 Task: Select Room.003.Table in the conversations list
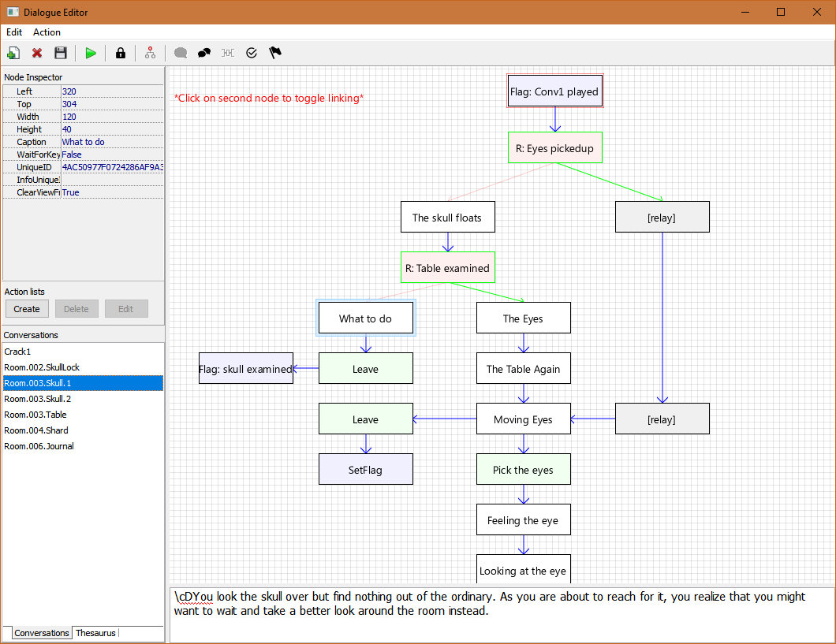(35, 415)
